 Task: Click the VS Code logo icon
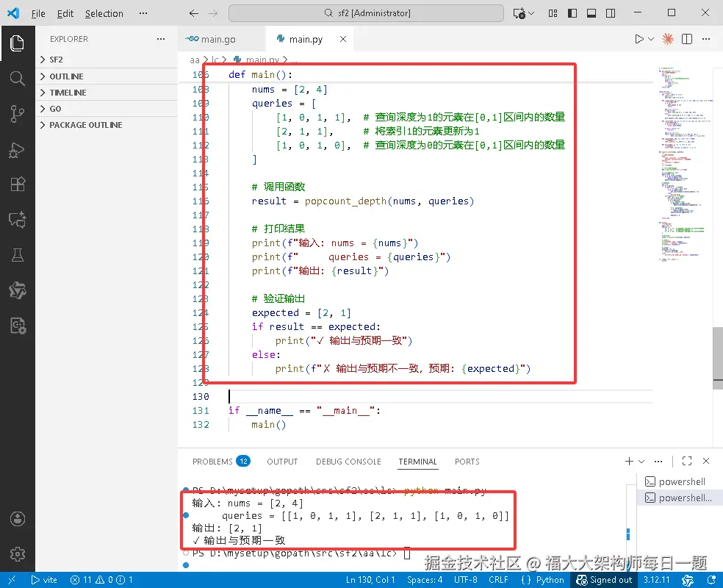[x=13, y=13]
